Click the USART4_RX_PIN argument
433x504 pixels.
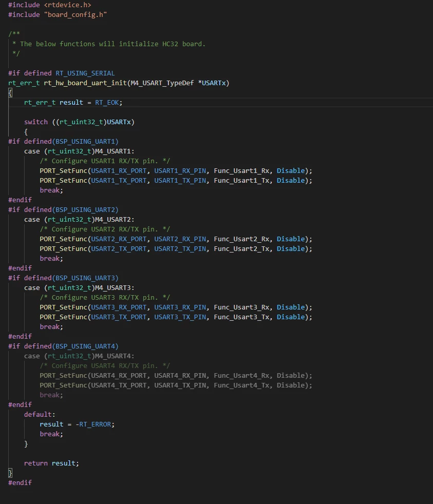(180, 376)
